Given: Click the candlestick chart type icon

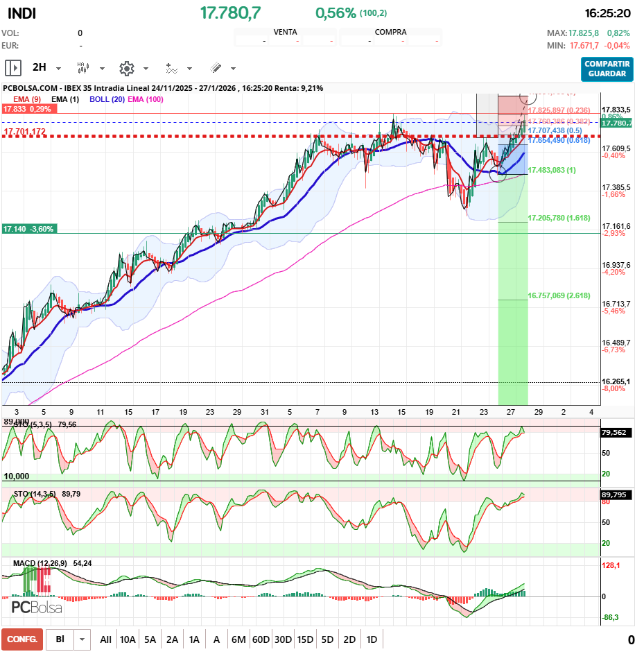Looking at the screenshot, I should point(82,68).
